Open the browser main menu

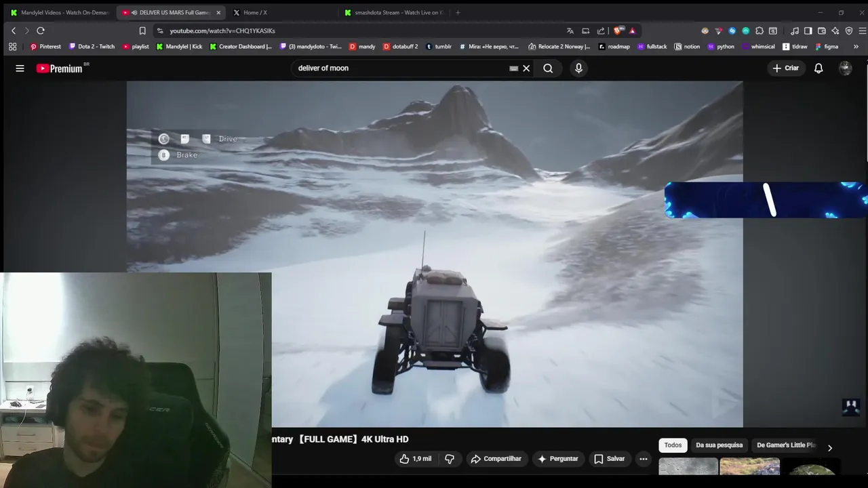point(863,30)
